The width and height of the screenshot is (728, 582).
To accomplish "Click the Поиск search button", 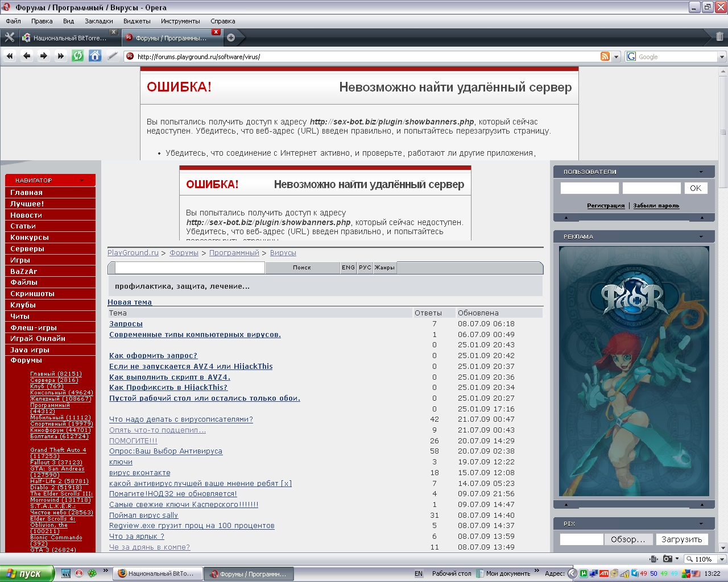I will click(x=302, y=268).
